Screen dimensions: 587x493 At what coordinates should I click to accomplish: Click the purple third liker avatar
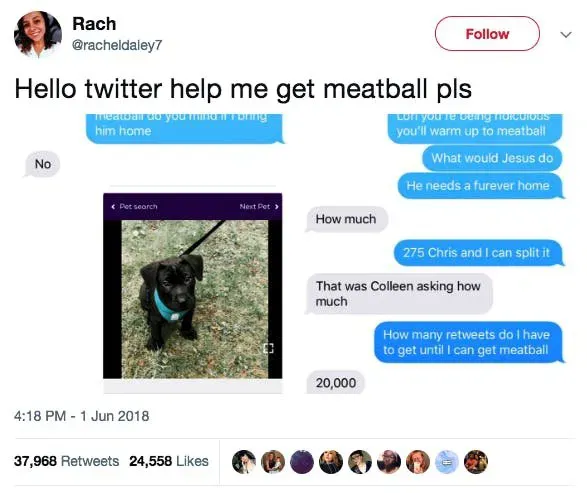click(302, 462)
